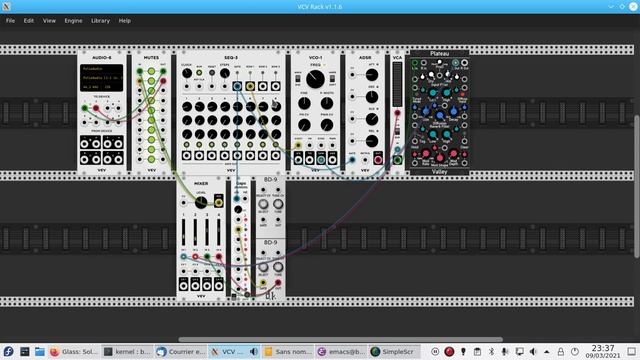
Task: Click FROM DEVICE output 1 jack on AUDIO-8
Action: (x=84, y=144)
